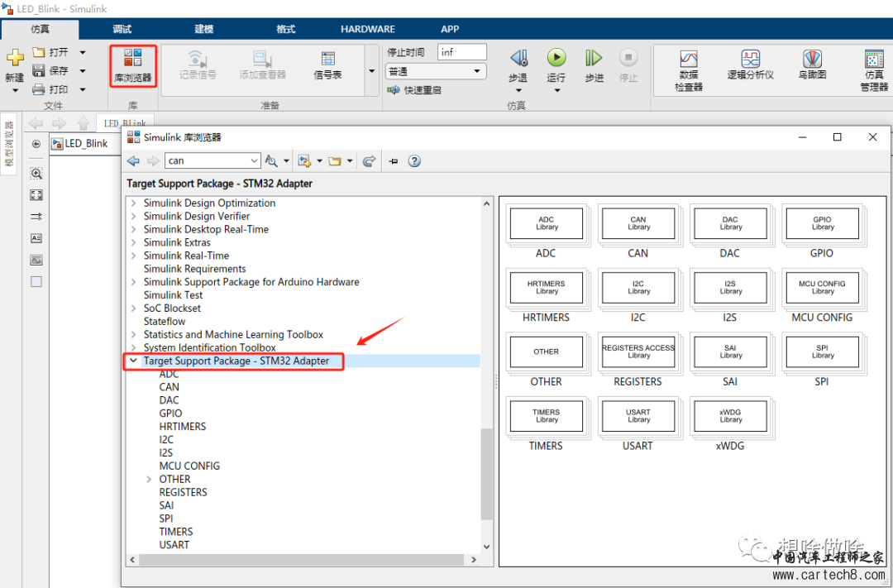The image size is (893, 588).
Task: Select the GPIO Library block thumbnail
Action: 822,224
